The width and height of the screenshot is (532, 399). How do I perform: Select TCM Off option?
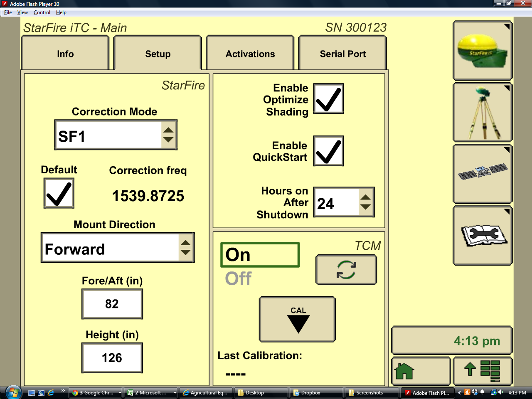(x=239, y=278)
